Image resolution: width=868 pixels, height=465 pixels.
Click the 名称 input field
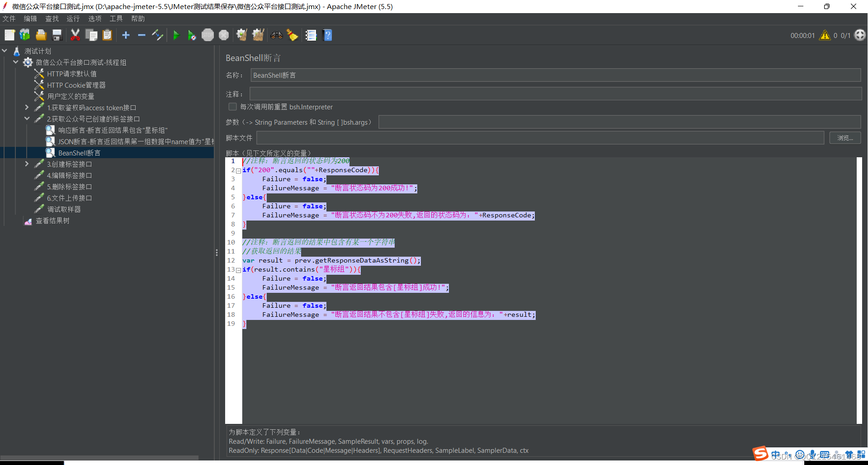556,75
